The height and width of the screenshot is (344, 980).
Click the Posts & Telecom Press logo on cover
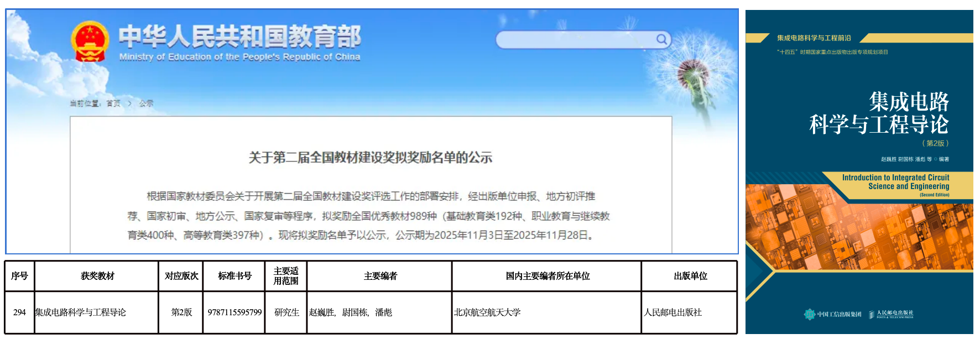coord(891,314)
